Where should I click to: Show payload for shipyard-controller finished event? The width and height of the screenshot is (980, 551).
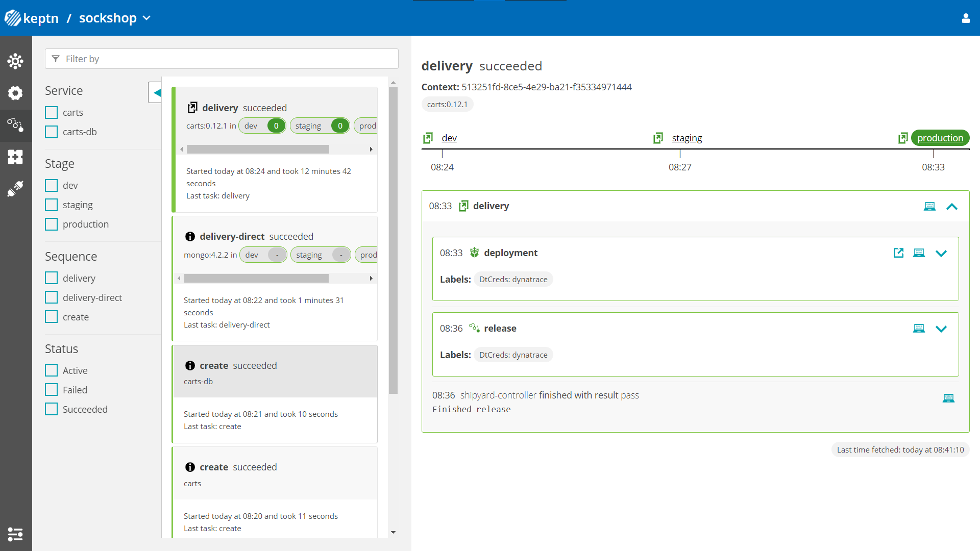948,398
